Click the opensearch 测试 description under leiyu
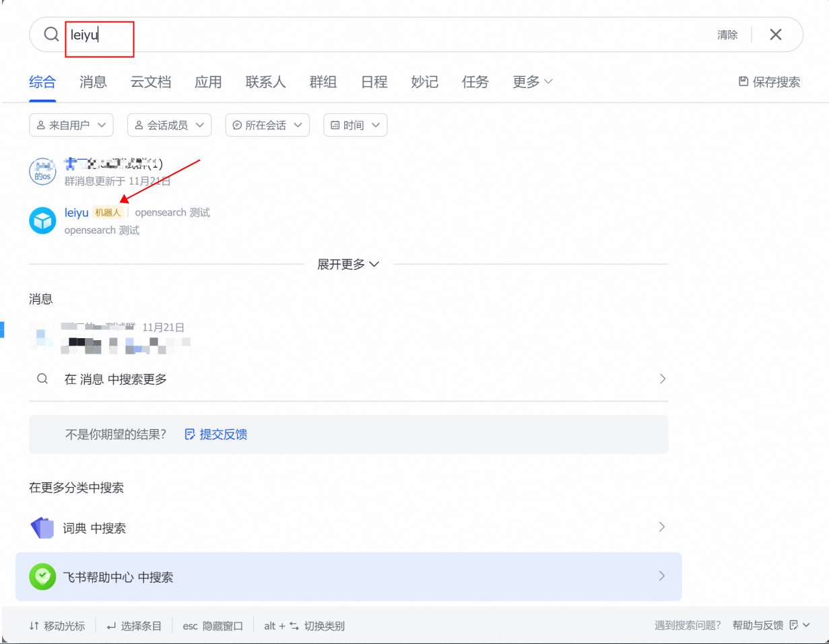829x644 pixels. (x=102, y=230)
